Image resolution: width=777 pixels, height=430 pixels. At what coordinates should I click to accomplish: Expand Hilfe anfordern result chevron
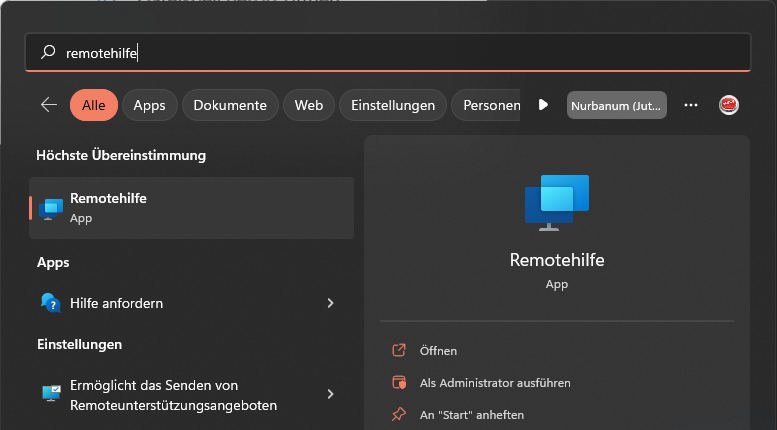(330, 303)
